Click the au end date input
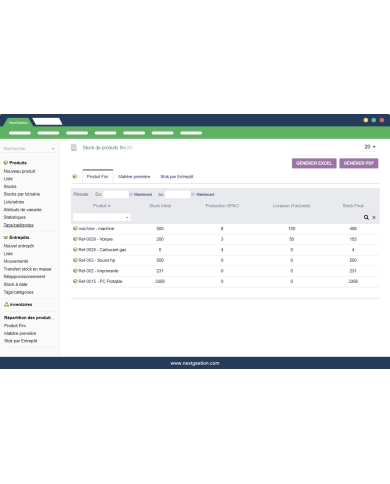The height and width of the screenshot is (484, 390). point(178,194)
